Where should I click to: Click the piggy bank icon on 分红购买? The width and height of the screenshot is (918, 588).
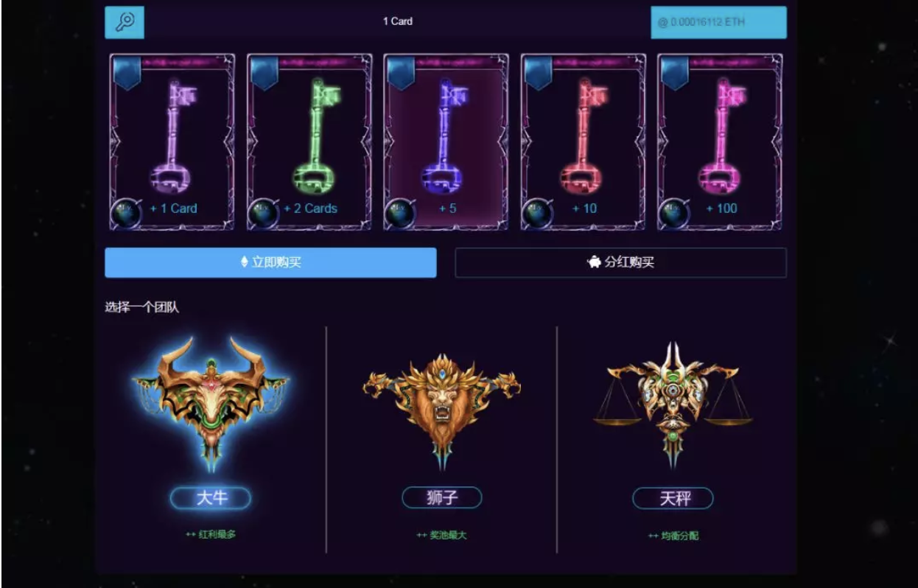[x=594, y=262]
